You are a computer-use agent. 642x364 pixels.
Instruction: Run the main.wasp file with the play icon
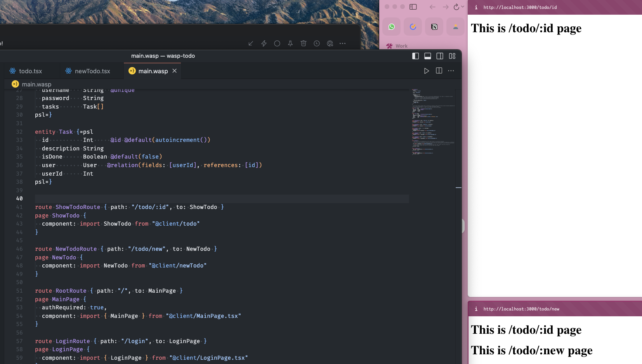pos(427,71)
